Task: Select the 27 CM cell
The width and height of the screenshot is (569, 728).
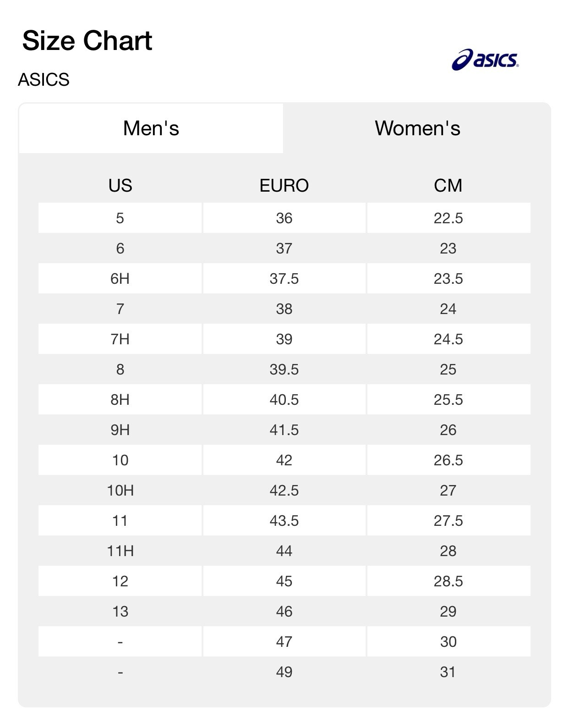Action: [x=448, y=491]
